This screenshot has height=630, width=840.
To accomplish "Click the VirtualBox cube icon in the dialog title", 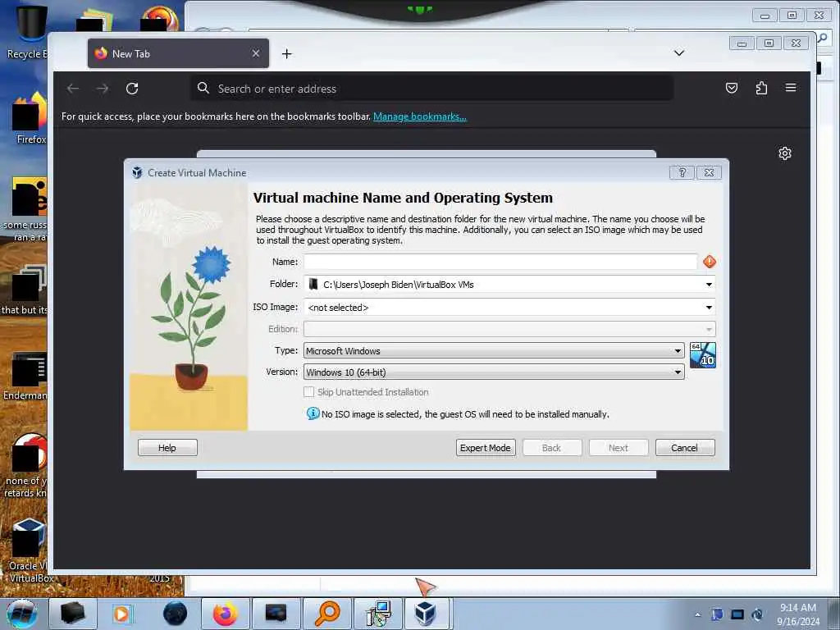I will [137, 172].
